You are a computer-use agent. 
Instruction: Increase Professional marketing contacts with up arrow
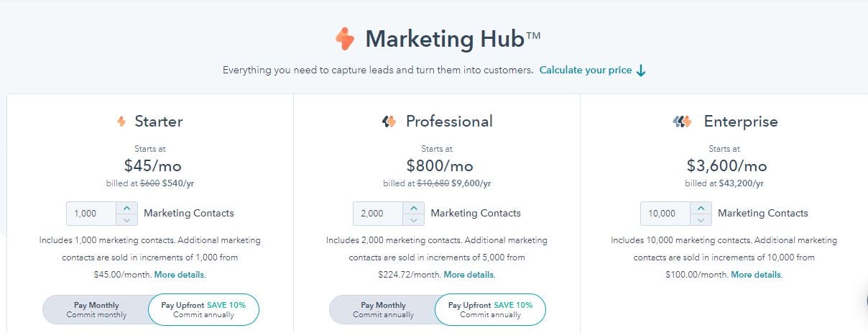tap(413, 208)
